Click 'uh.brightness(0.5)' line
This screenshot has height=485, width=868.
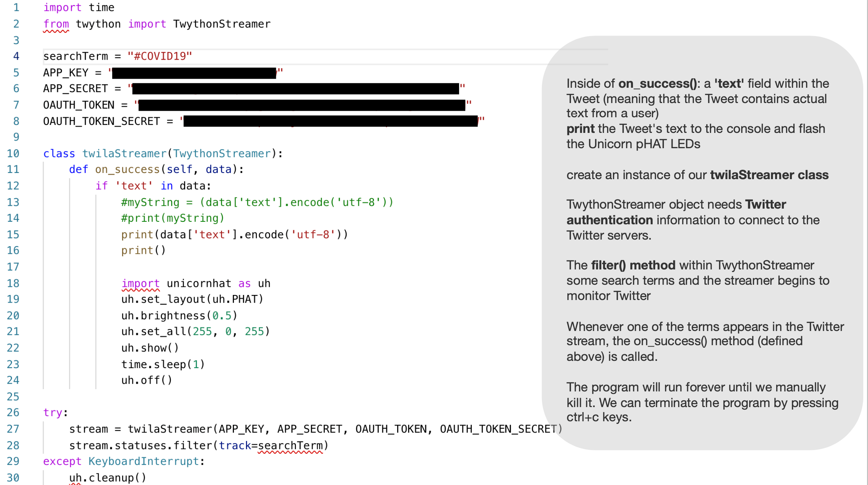[x=179, y=316]
